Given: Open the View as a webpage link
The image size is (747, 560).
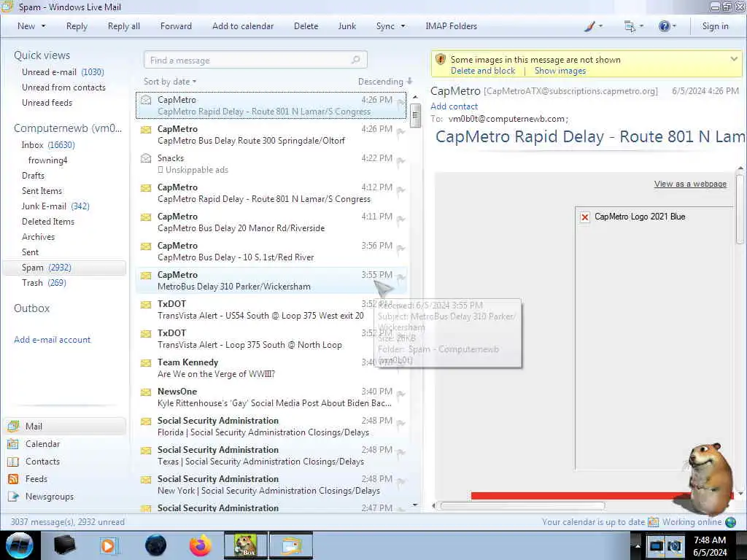Looking at the screenshot, I should coord(690,184).
